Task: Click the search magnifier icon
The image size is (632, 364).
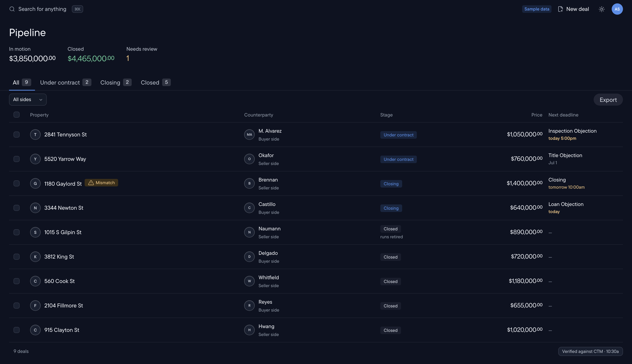Action: click(x=12, y=9)
